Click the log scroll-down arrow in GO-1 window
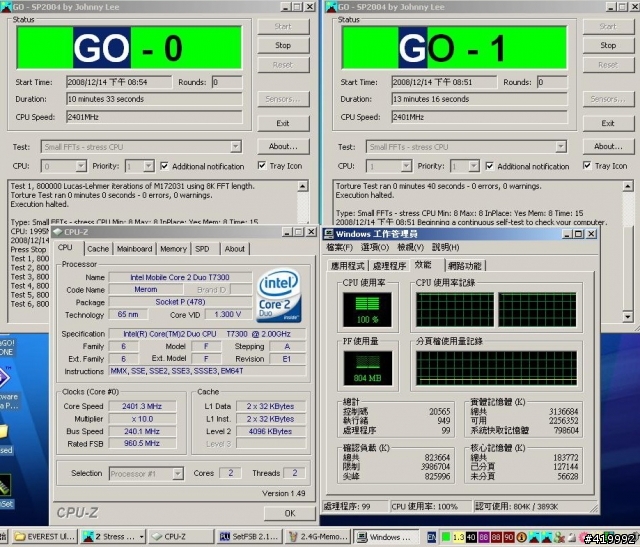This screenshot has width=640, height=547. tap(628, 316)
